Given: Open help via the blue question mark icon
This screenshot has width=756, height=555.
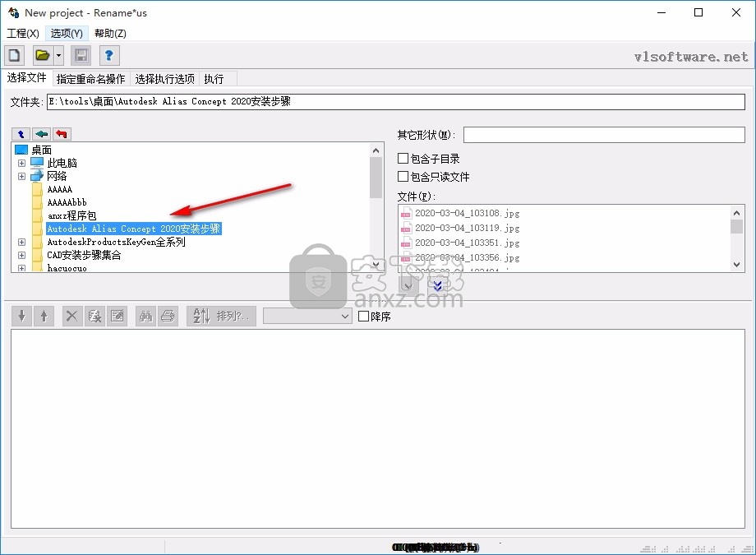Looking at the screenshot, I should click(109, 56).
